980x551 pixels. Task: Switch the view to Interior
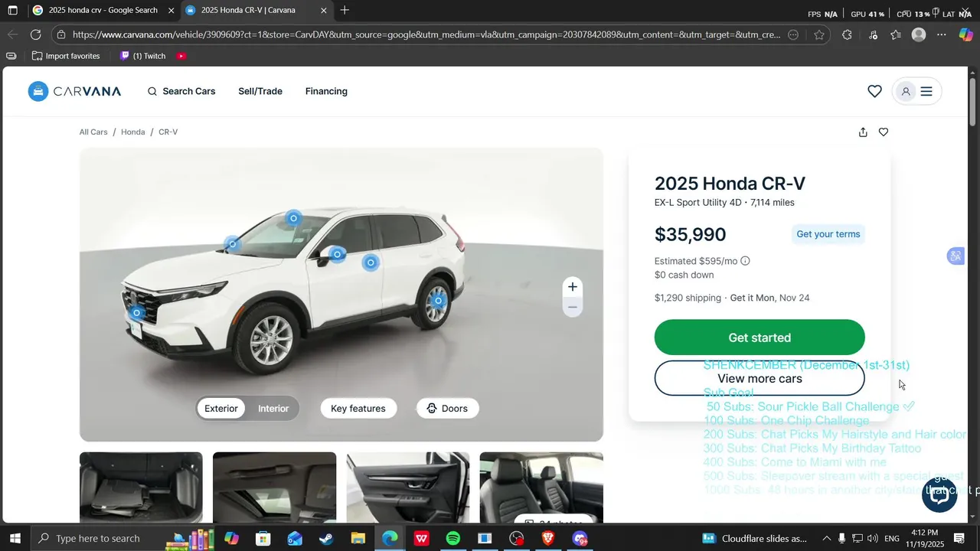click(273, 409)
